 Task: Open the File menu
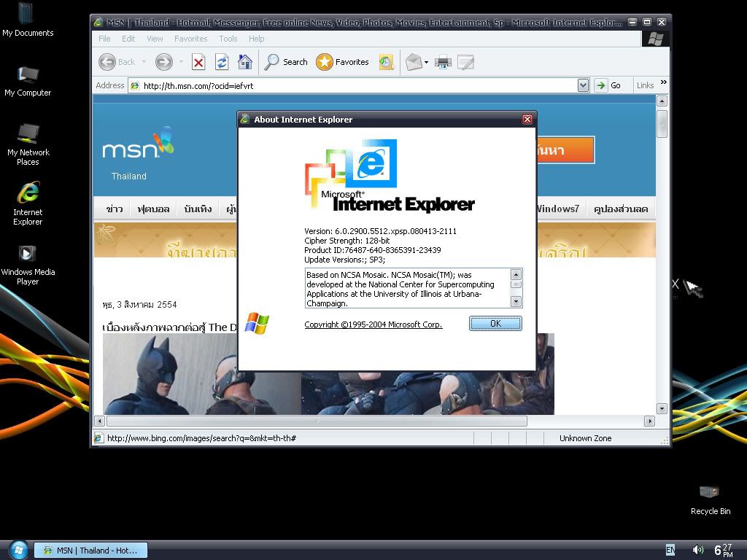[104, 39]
